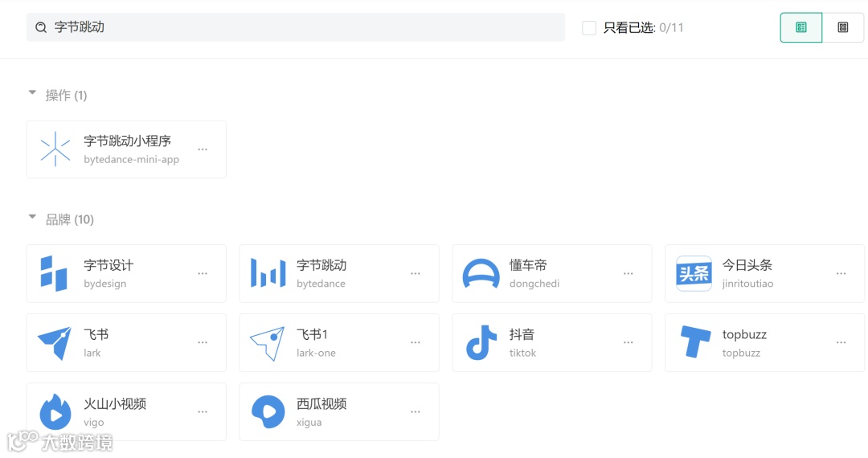Viewport: 868px width, 458px height.
Task: Select the 火山小视频 vigo flame icon
Action: coord(55,411)
